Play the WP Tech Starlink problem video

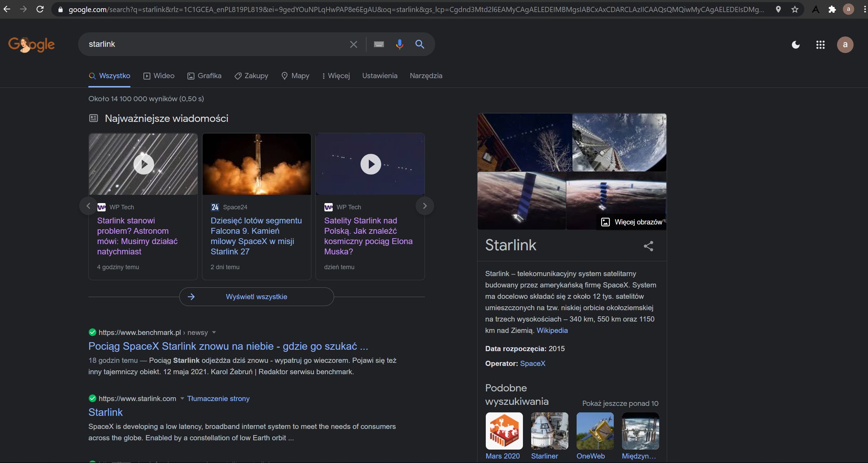(x=143, y=164)
